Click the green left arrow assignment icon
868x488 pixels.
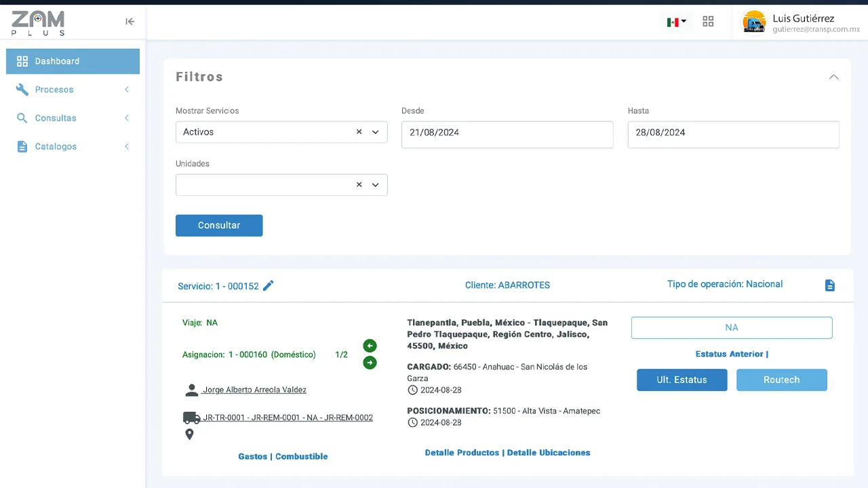(370, 346)
